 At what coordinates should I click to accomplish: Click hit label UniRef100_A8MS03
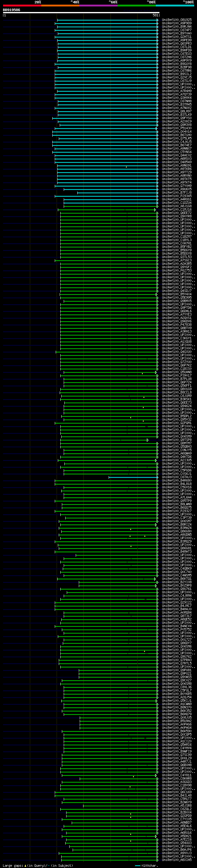click(177, 159)
